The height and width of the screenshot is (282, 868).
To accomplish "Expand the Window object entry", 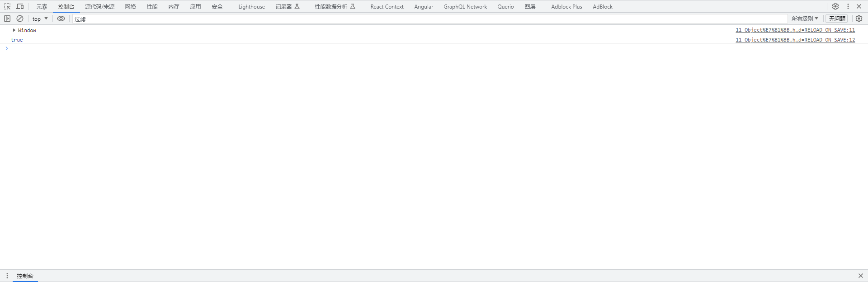I will click(x=14, y=30).
